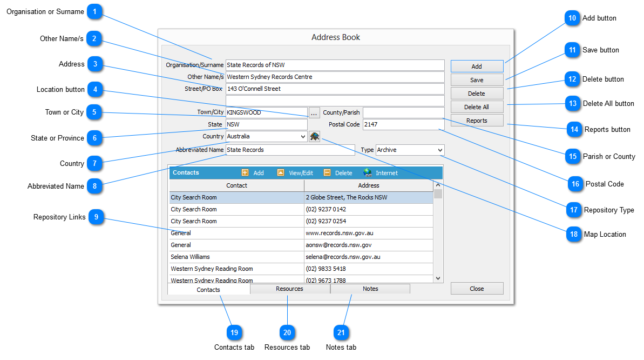
Task: Click the View/Edit contact icon
Action: click(281, 173)
